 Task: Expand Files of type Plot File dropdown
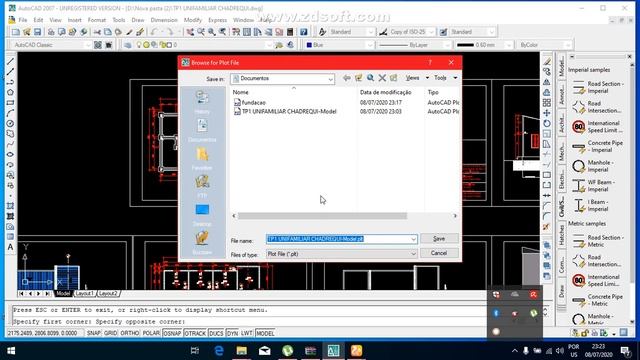click(413, 254)
